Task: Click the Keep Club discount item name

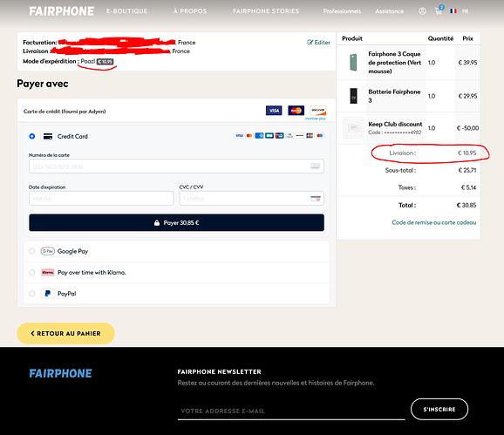Action: (395, 124)
